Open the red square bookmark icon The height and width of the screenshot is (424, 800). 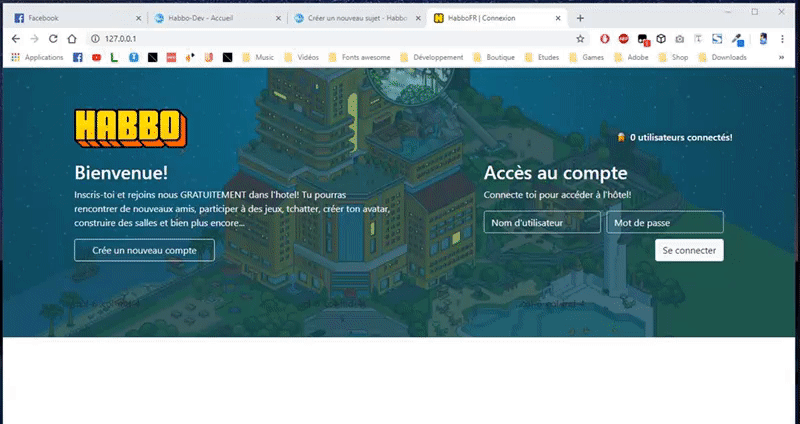coord(171,58)
